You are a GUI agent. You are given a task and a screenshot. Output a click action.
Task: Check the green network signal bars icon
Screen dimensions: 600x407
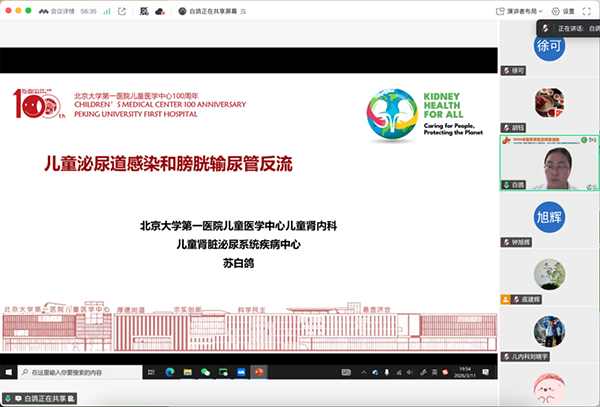click(x=107, y=11)
